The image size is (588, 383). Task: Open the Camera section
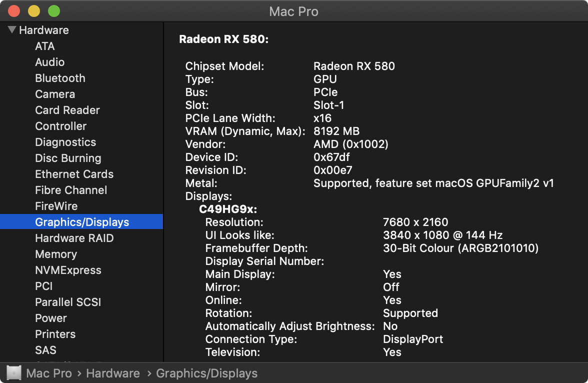coord(55,94)
